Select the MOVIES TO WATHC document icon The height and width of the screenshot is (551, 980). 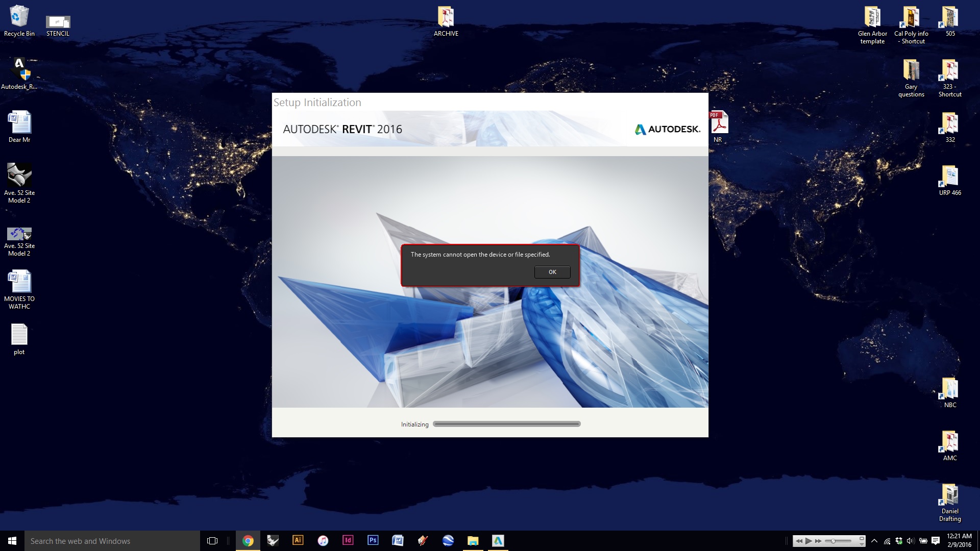(19, 290)
